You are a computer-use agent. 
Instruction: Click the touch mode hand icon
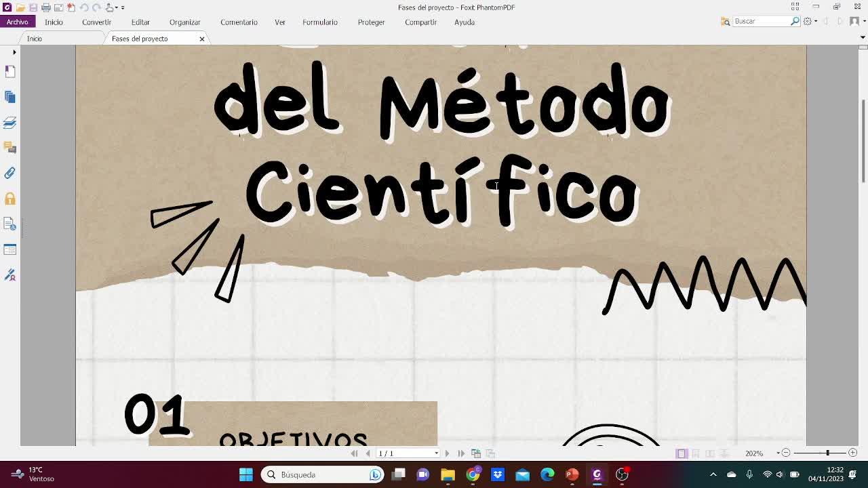pyautogui.click(x=109, y=7)
